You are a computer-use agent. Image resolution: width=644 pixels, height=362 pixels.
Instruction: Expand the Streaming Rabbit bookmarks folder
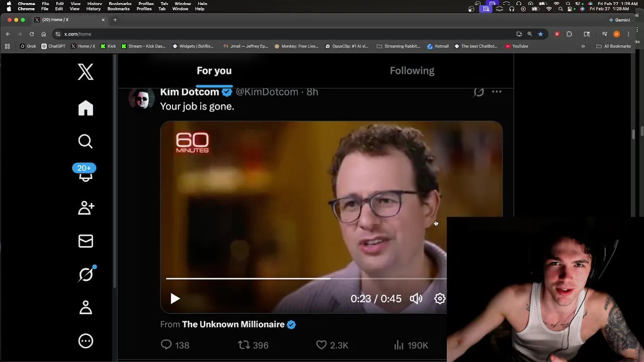(x=398, y=46)
